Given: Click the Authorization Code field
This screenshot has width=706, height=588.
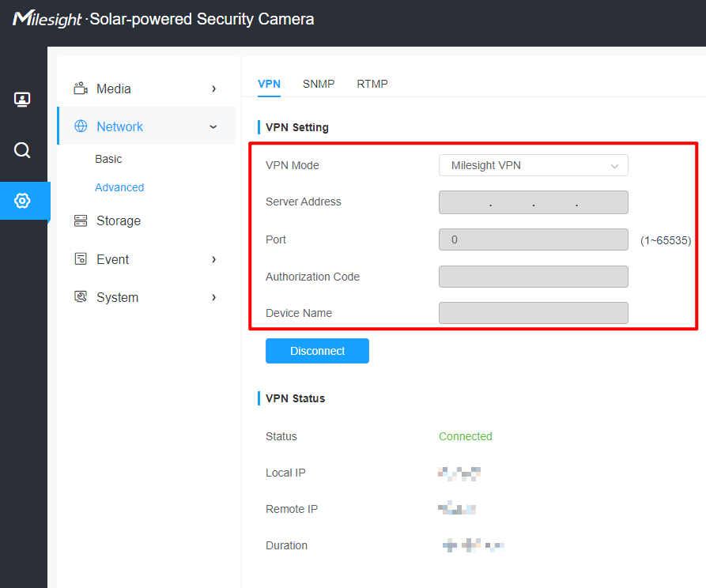Looking at the screenshot, I should 533,277.
